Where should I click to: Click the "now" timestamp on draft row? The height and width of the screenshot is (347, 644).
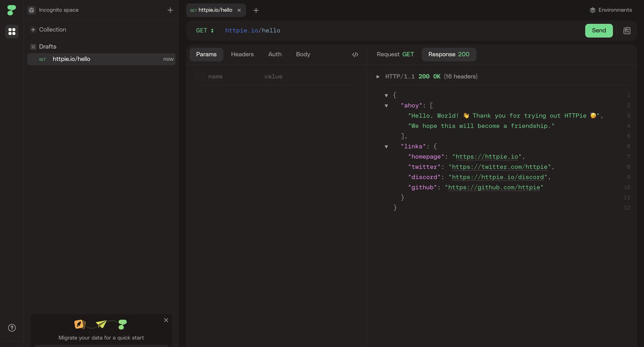click(x=168, y=59)
